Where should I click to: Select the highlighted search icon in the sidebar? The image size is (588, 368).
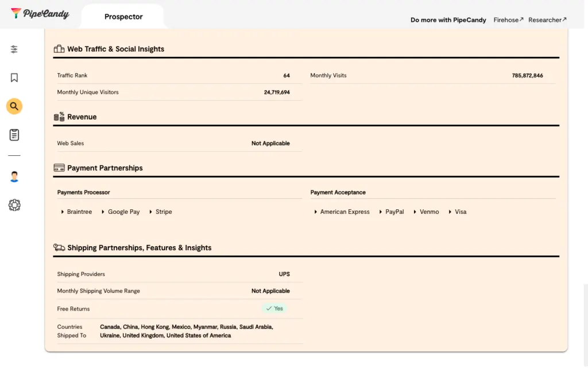click(14, 106)
